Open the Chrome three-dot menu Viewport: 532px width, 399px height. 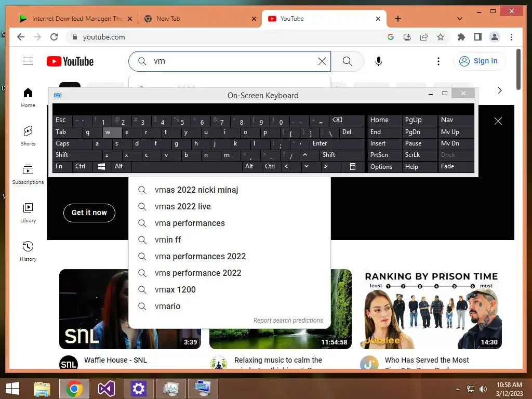(x=511, y=37)
